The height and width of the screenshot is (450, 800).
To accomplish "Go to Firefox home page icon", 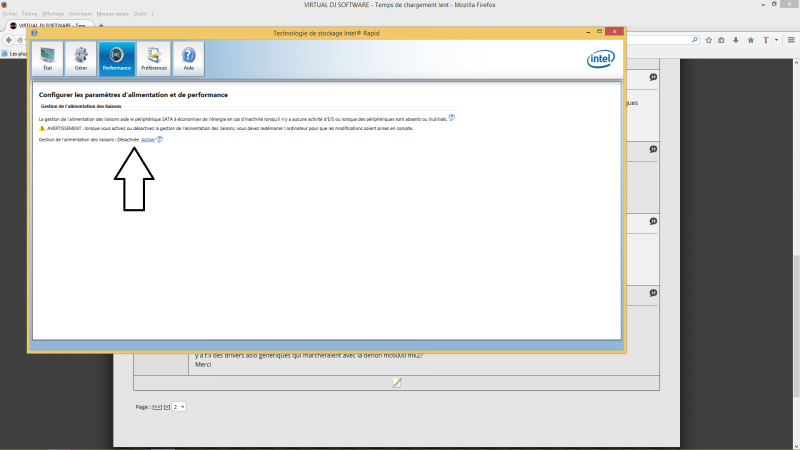I will (x=751, y=40).
